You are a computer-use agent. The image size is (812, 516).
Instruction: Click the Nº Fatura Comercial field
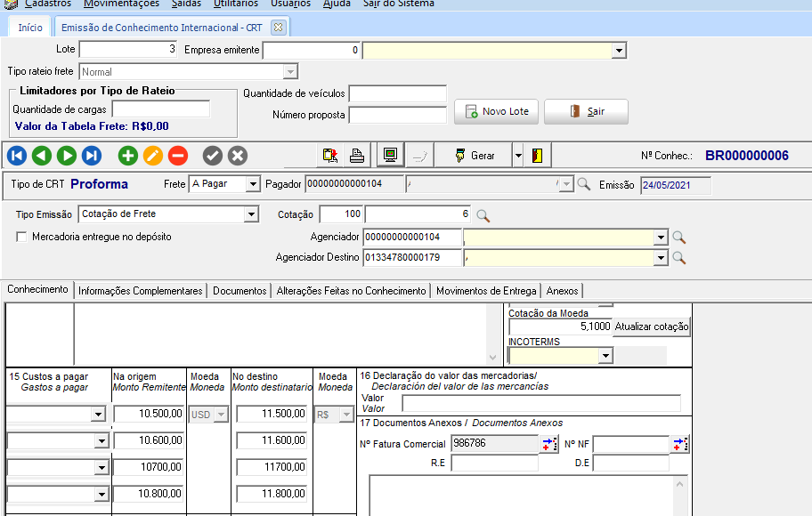pos(493,443)
